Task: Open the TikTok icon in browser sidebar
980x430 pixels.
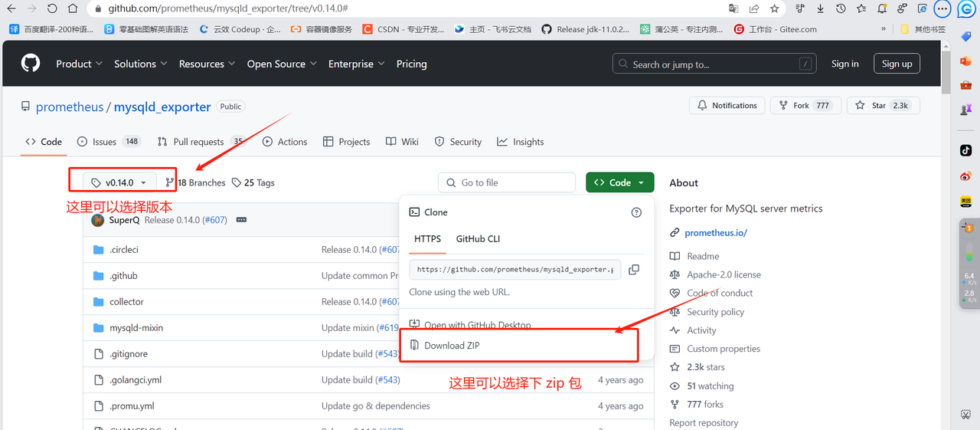Action: click(966, 150)
